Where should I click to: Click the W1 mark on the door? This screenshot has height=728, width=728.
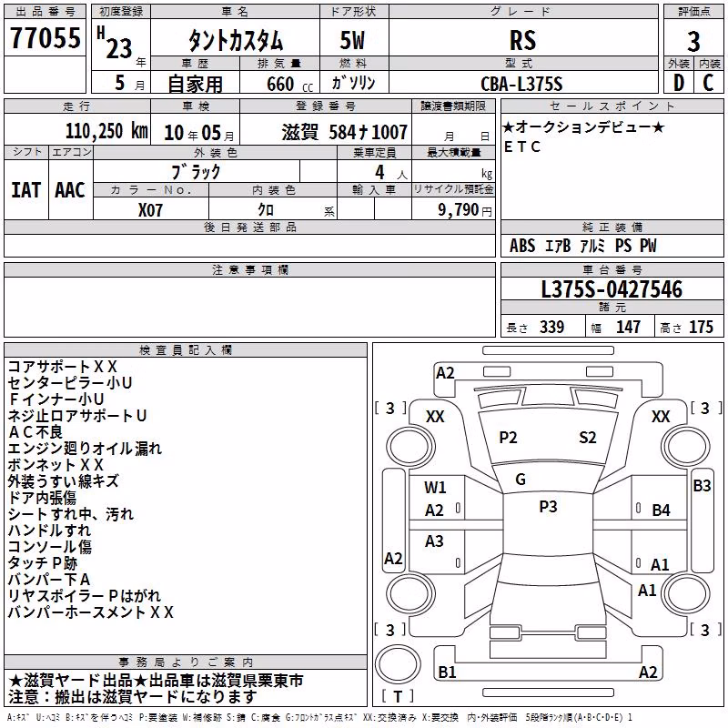435,487
